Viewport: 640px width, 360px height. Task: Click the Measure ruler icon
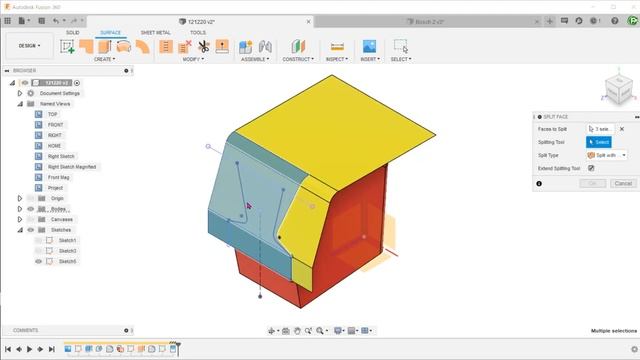[x=337, y=47]
